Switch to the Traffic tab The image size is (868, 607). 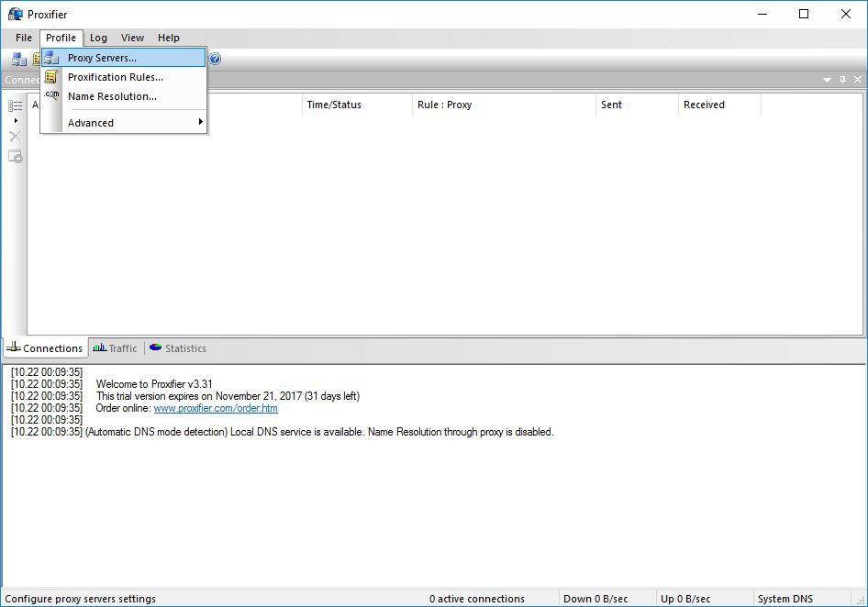pos(115,348)
